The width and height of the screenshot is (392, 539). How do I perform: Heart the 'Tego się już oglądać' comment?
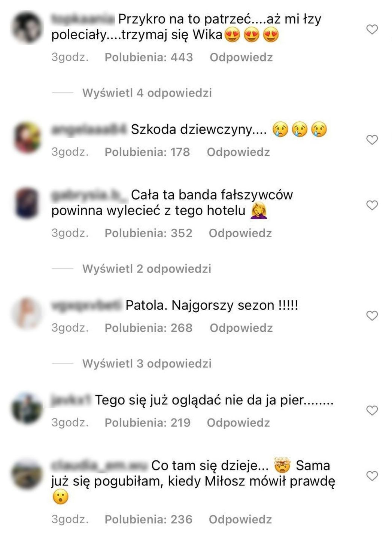coord(372,411)
